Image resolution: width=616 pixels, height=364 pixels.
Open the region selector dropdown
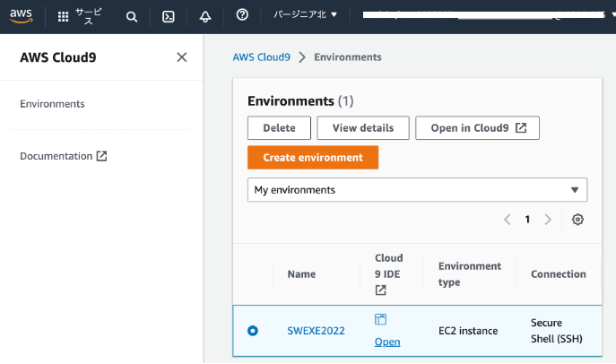(305, 15)
